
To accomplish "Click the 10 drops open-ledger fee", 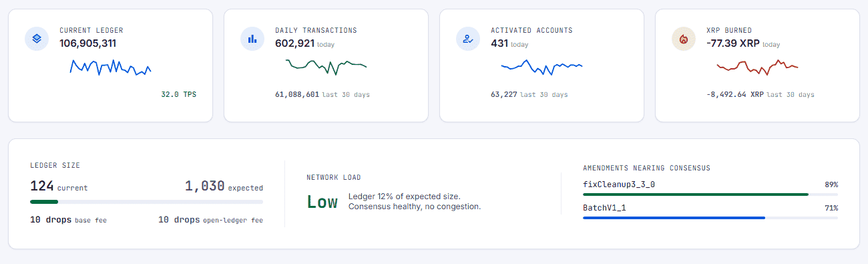I will pos(179,219).
